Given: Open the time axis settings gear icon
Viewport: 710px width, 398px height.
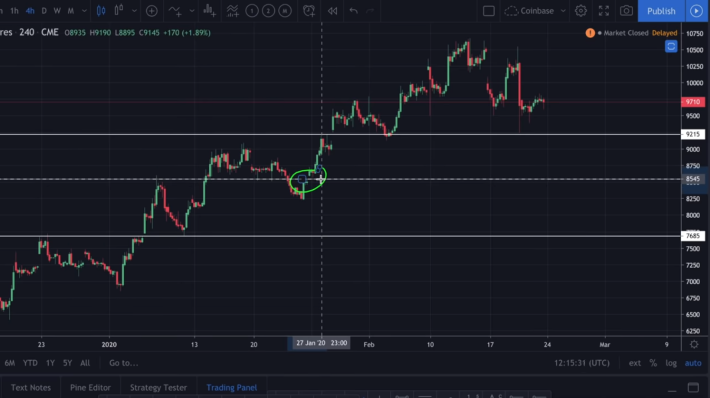Looking at the screenshot, I should pos(694,345).
